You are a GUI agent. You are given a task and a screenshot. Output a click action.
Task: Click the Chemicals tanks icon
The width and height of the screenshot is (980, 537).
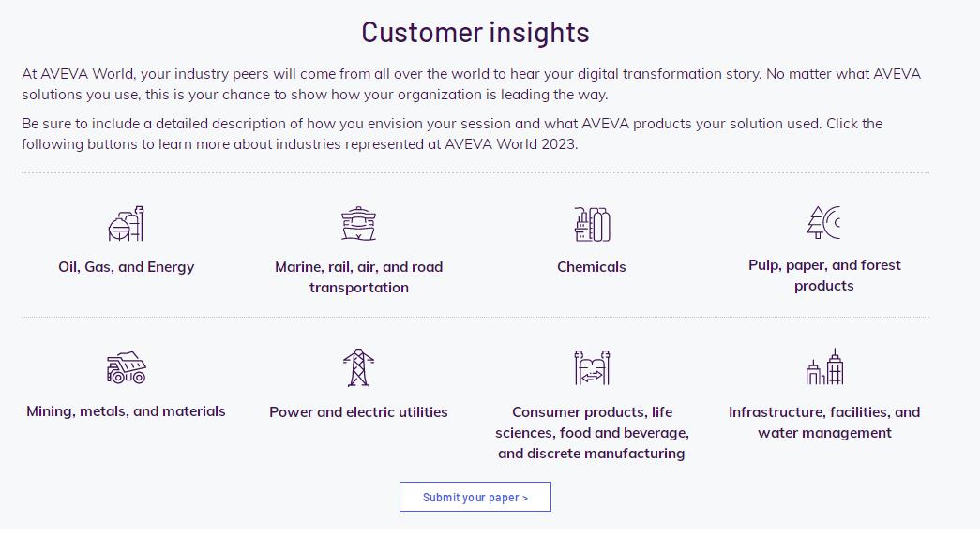(592, 224)
